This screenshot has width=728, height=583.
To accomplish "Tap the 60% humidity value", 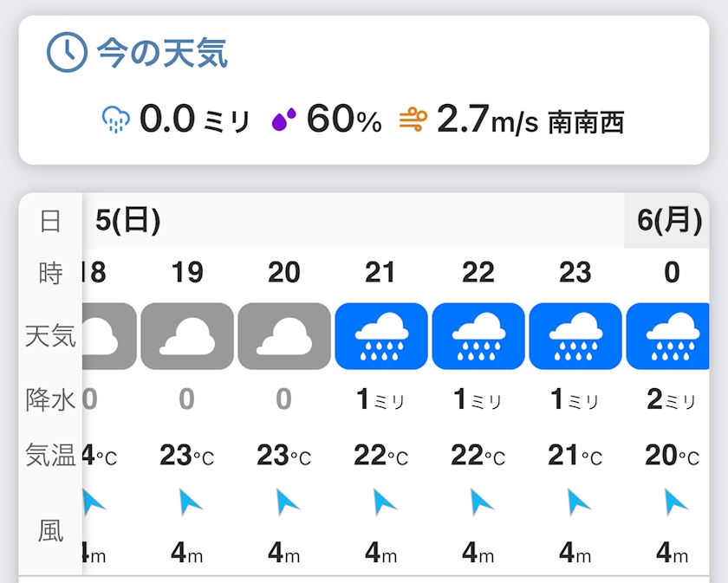I will (x=344, y=119).
